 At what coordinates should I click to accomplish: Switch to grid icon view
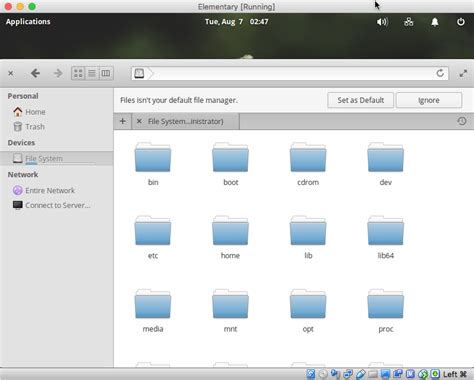point(78,73)
